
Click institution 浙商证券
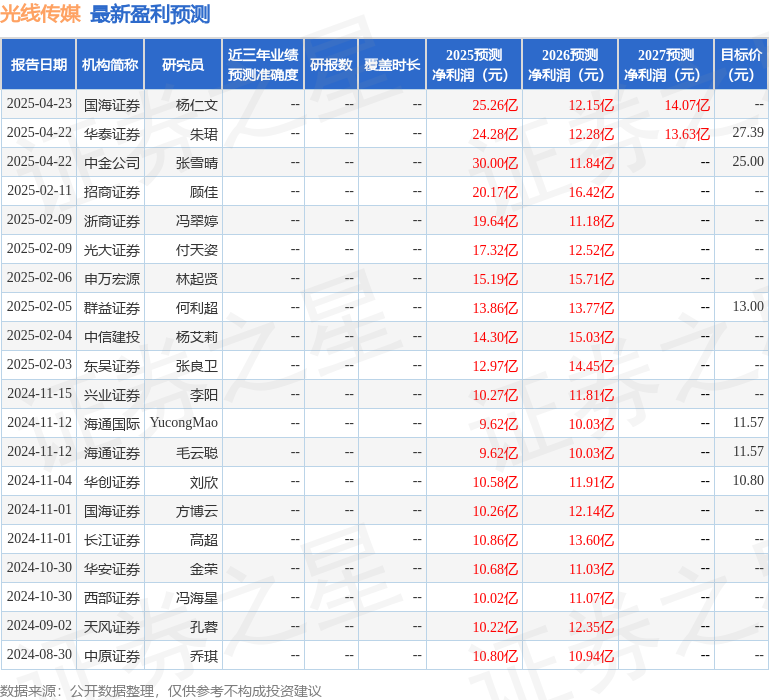pyautogui.click(x=112, y=220)
